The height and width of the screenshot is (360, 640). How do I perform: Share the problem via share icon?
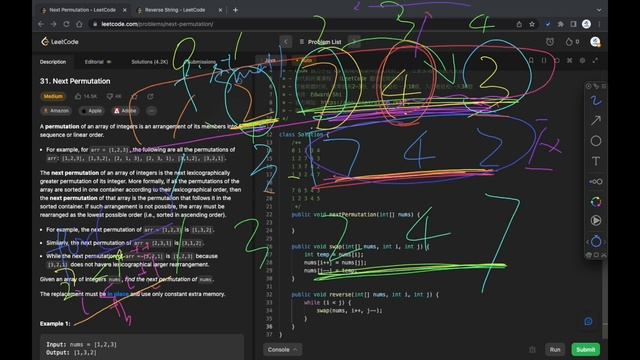point(150,96)
